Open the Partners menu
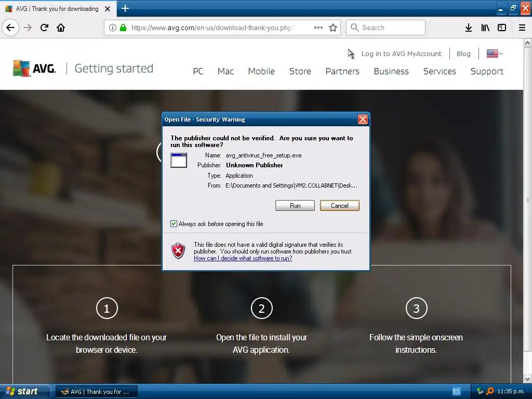 342,71
